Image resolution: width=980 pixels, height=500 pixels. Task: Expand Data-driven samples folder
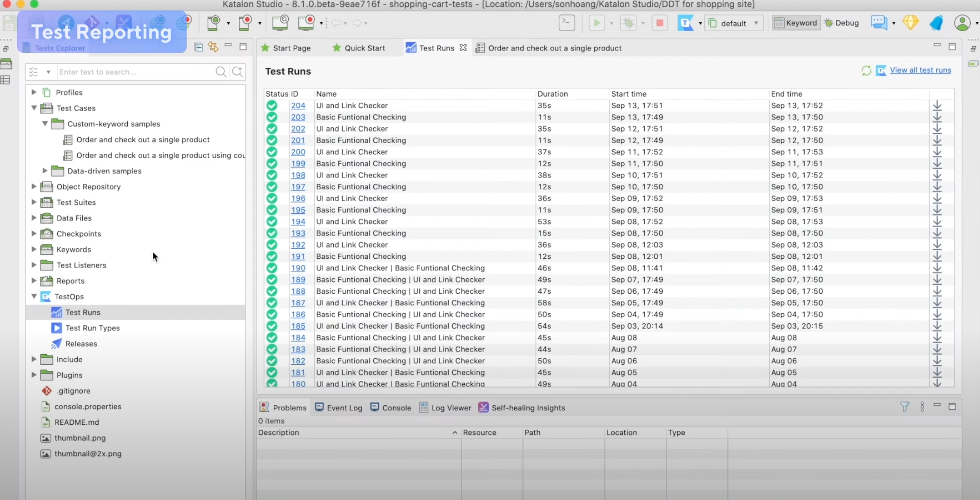(45, 171)
